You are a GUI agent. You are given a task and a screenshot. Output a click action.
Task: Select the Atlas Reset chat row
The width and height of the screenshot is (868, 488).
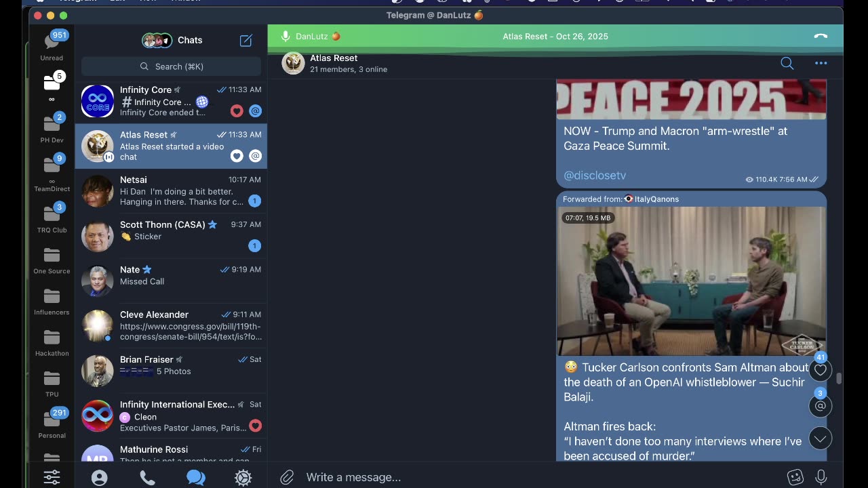(171, 146)
